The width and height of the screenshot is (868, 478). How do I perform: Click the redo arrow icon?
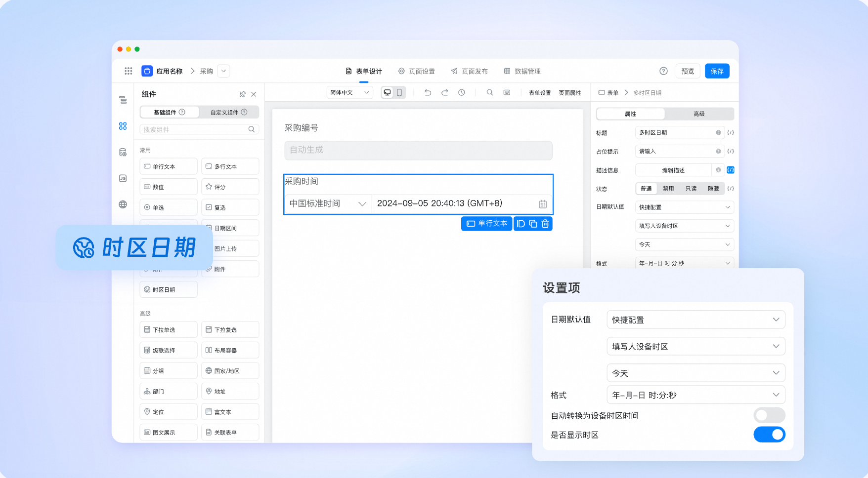pyautogui.click(x=445, y=92)
